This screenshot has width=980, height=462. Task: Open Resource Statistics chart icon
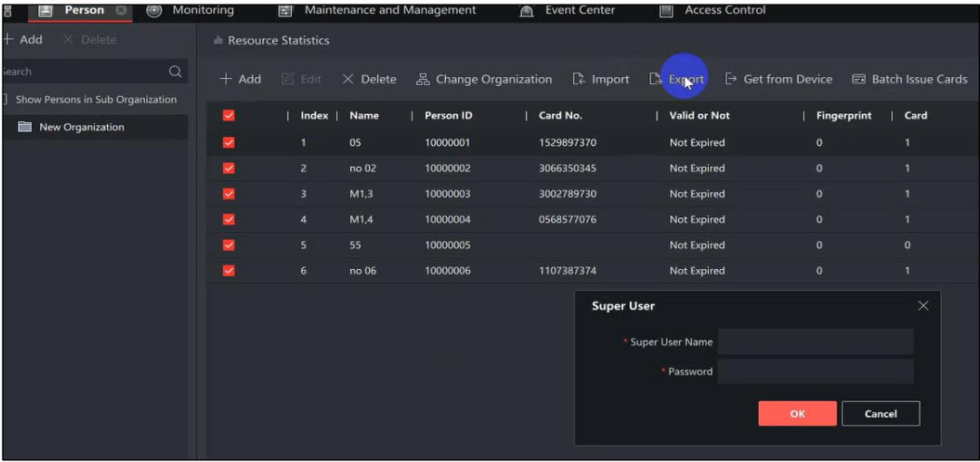[218, 41]
